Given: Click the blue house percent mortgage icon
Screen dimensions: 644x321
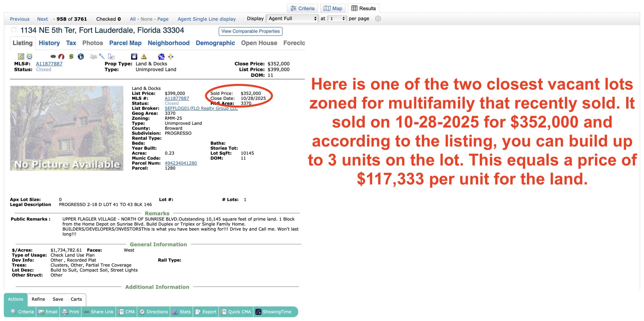Looking at the screenshot, I should (x=161, y=56).
